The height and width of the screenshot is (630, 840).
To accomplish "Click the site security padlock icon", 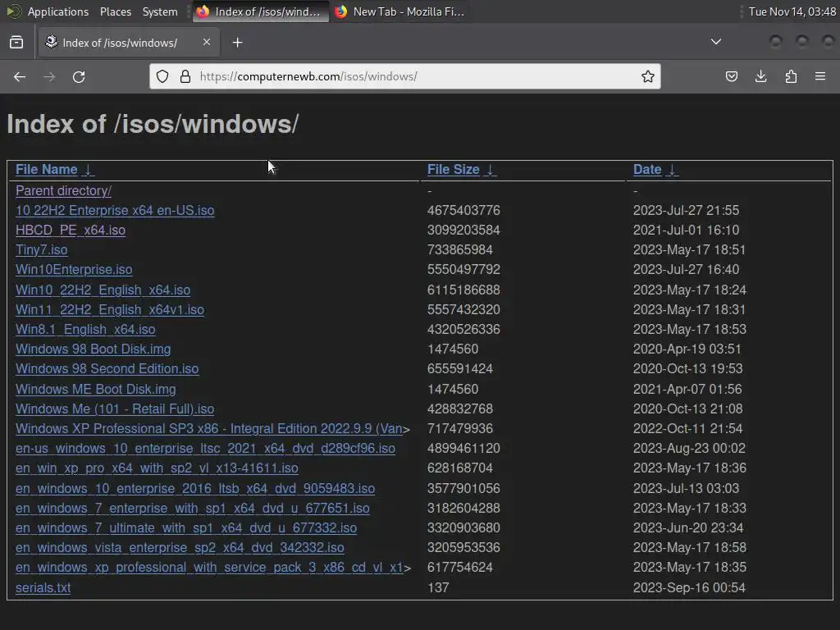I will (185, 76).
